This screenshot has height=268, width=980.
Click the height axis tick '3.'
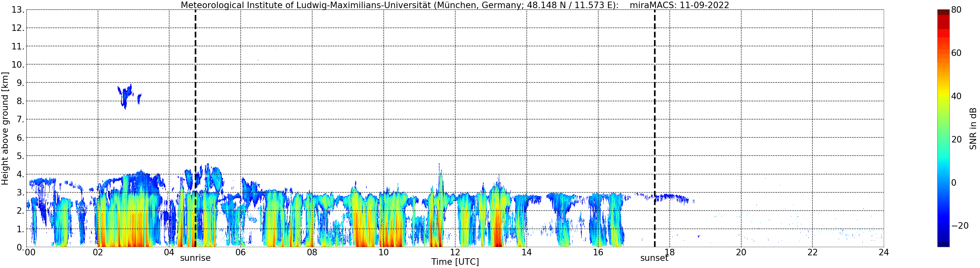20,193
